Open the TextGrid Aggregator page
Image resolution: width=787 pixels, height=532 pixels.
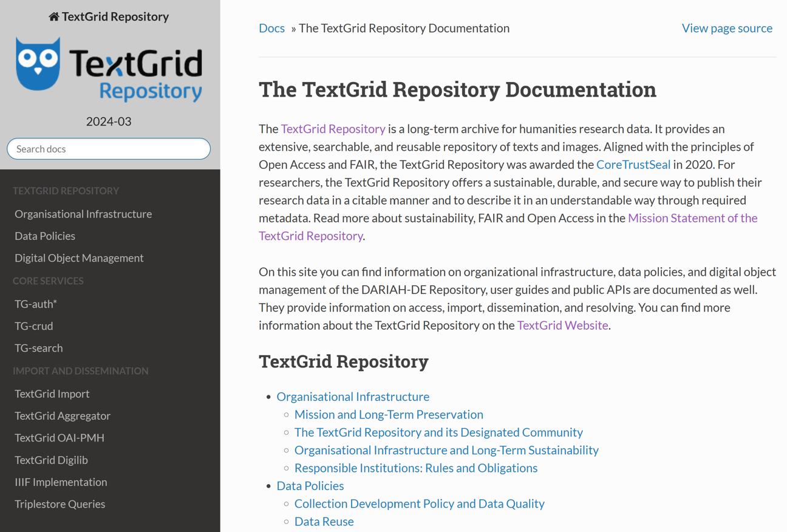(63, 415)
